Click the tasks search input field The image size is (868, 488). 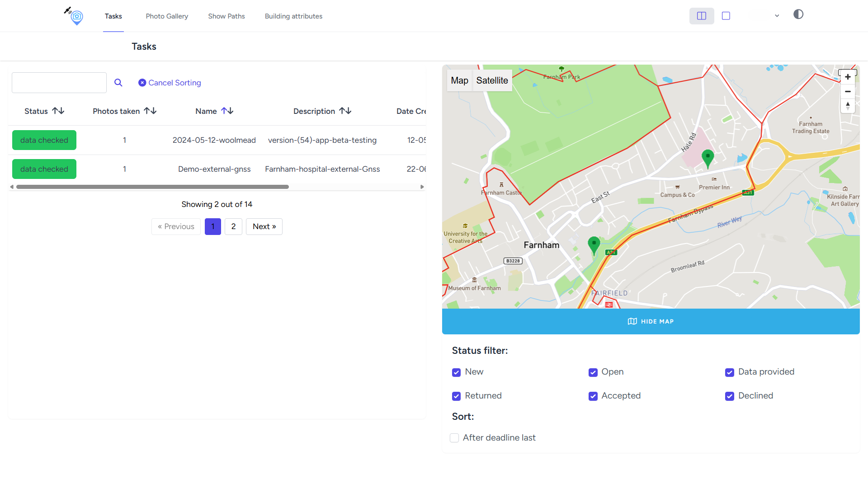(x=59, y=83)
